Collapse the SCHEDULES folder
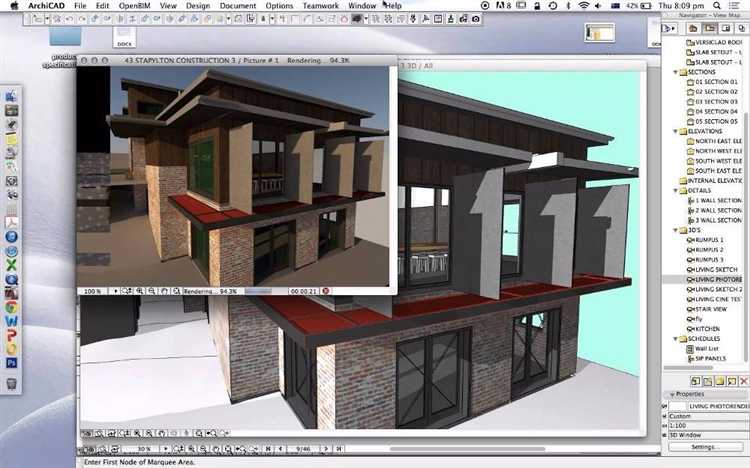 675,339
